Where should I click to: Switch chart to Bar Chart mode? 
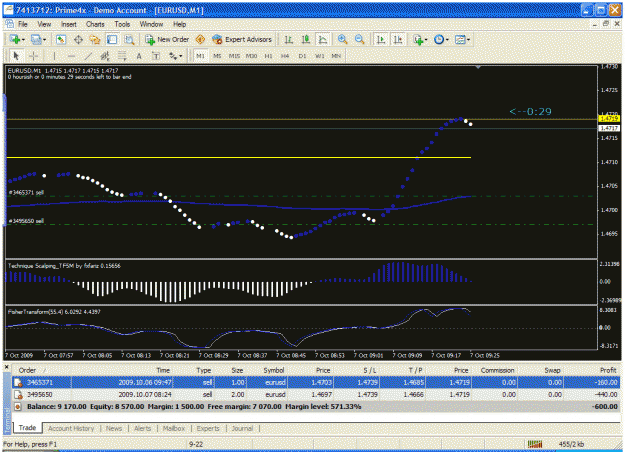tap(289, 39)
